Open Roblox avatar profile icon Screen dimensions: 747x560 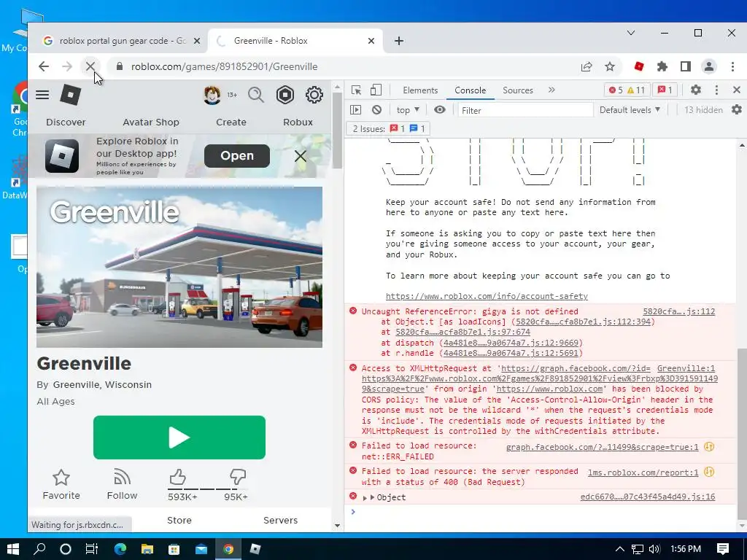(212, 95)
